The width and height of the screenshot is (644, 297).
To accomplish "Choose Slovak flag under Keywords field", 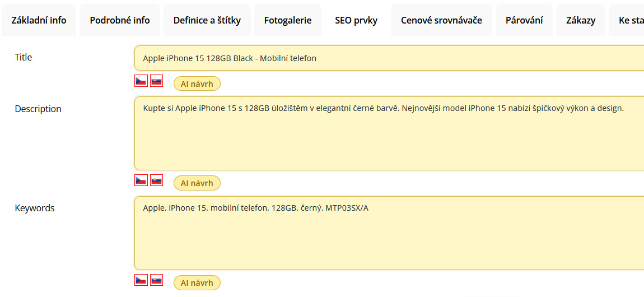I will [156, 280].
